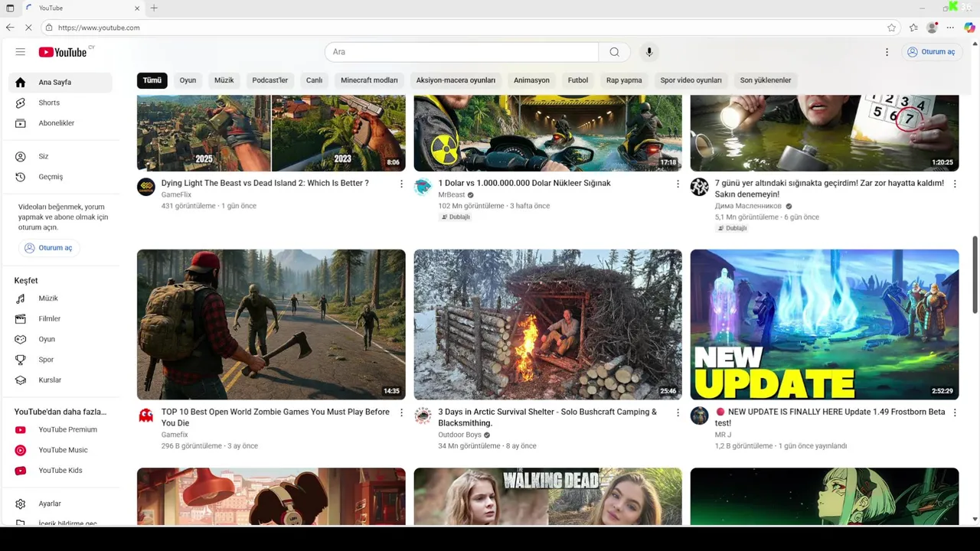Select the Podcast'ler filter chip

[x=270, y=80]
